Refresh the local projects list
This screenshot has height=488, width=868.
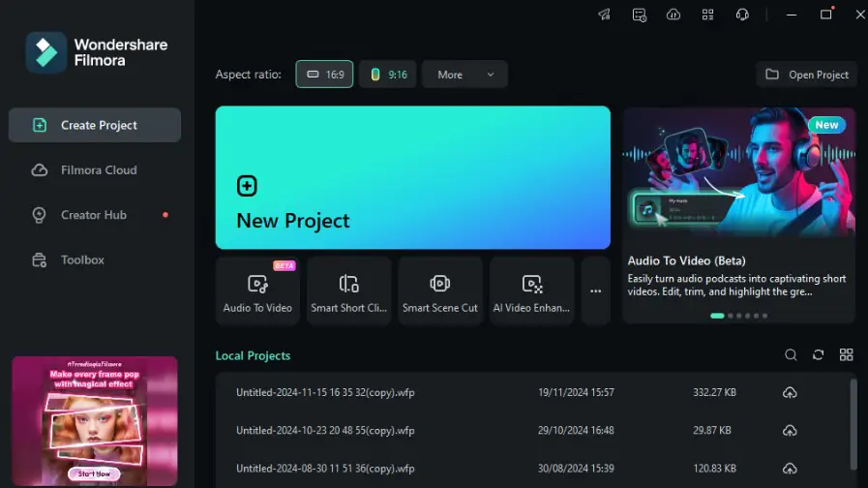click(819, 355)
